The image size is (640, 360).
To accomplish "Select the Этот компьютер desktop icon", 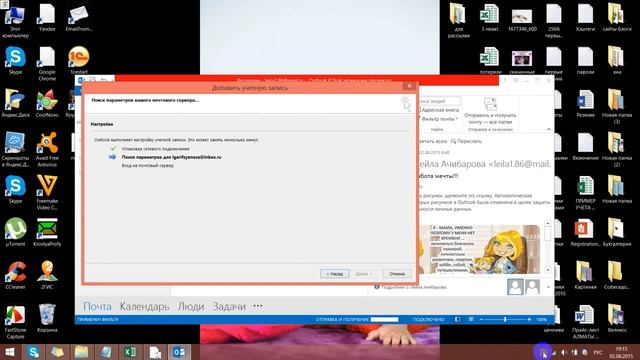I will click(x=15, y=21).
